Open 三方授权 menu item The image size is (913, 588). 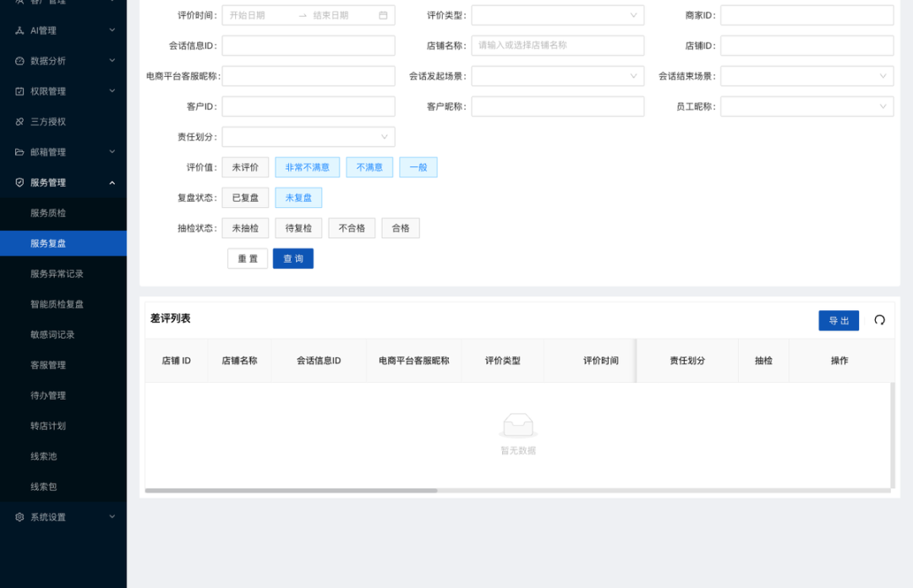[63, 122]
